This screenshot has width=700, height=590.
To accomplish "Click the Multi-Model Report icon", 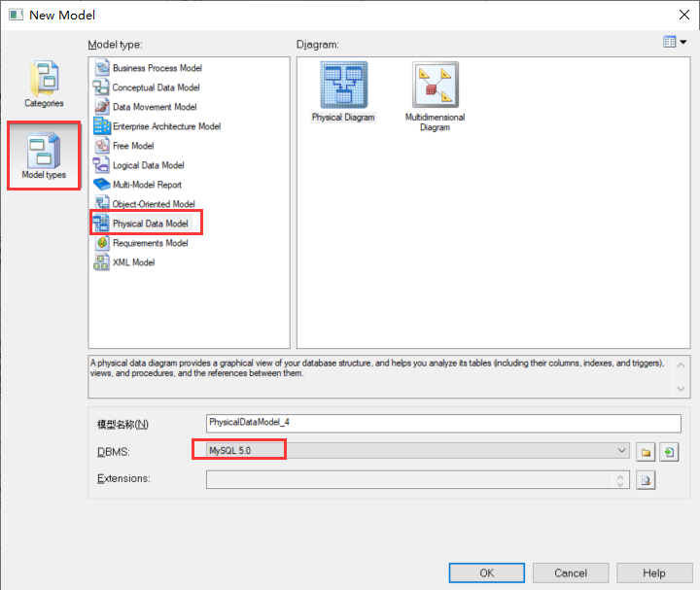I will pyautogui.click(x=102, y=185).
